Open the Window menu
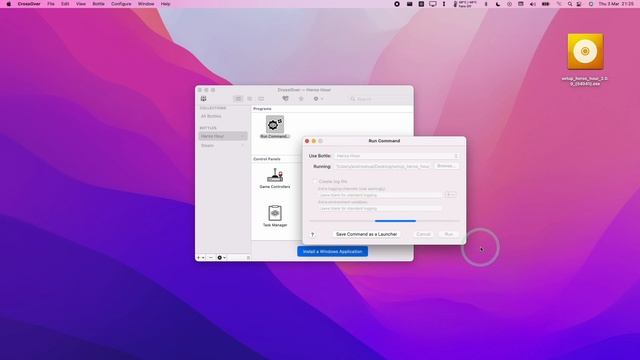 point(146,4)
